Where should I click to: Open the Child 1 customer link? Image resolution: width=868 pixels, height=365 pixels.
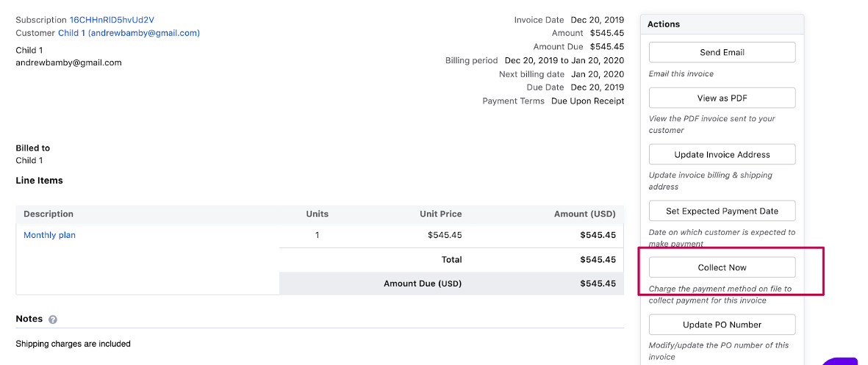[x=129, y=33]
